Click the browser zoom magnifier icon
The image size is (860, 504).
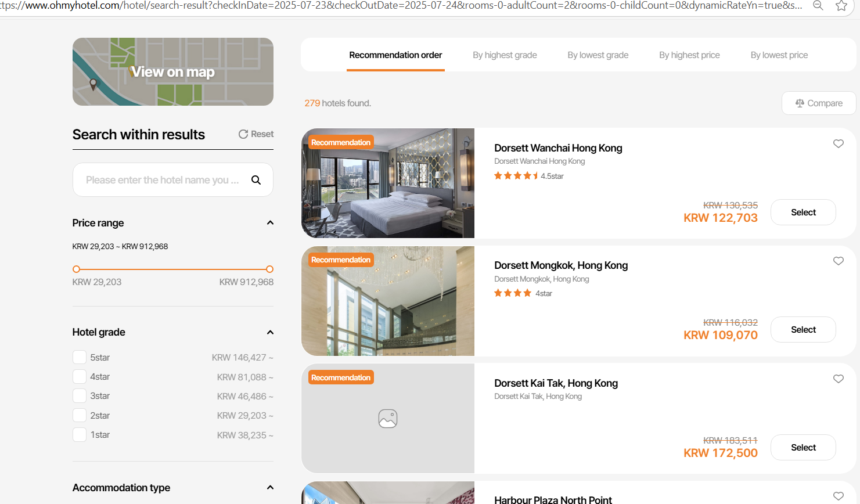point(818,6)
